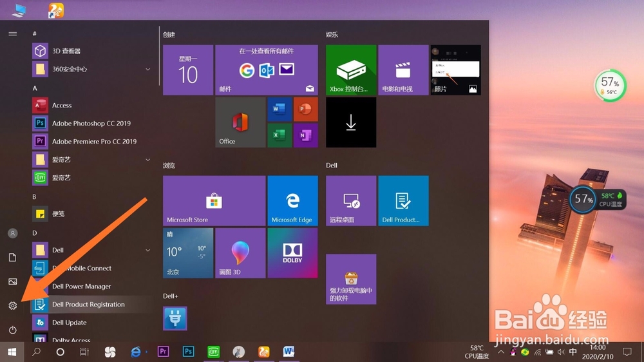Viewport: 644px width, 362px height.
Task: Expand the 爱奇艺 folder chevron
Action: [148, 160]
